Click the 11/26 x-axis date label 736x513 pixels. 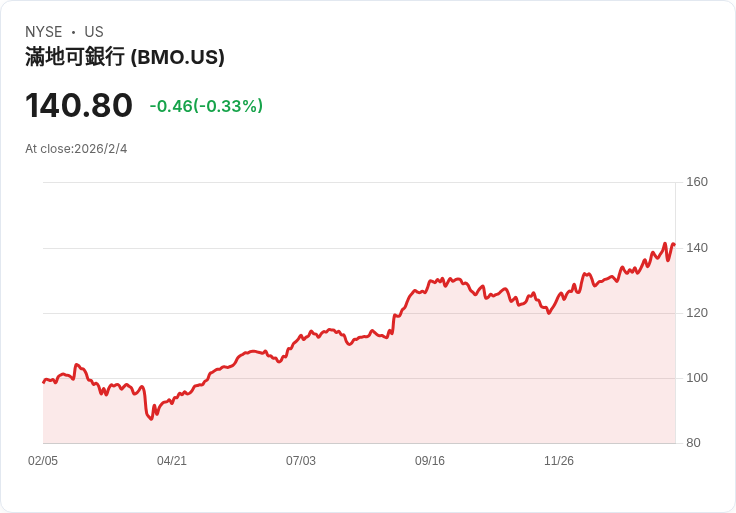(559, 461)
